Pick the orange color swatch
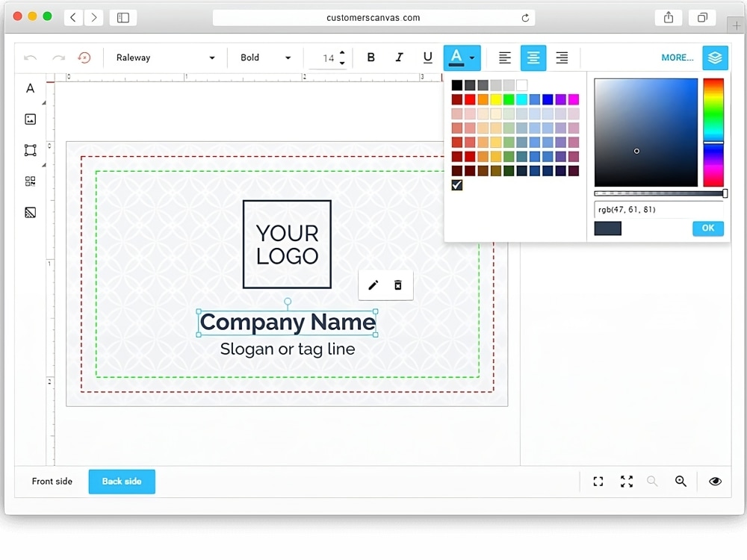747x560 pixels. (x=483, y=99)
